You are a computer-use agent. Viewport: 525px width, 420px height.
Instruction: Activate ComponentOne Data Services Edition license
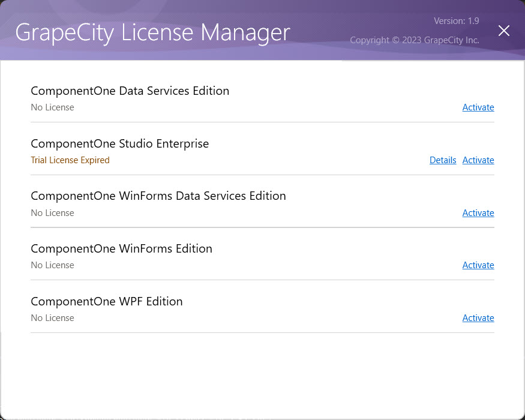[x=478, y=107]
